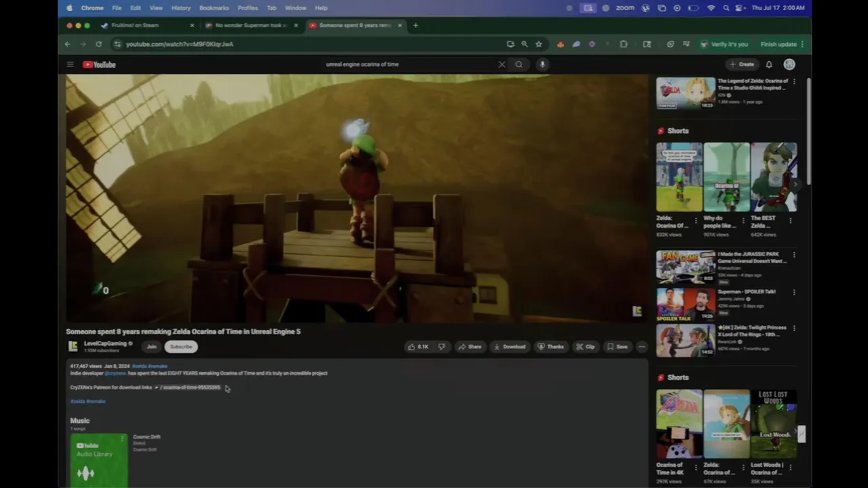Open the Apple menu

[x=69, y=8]
